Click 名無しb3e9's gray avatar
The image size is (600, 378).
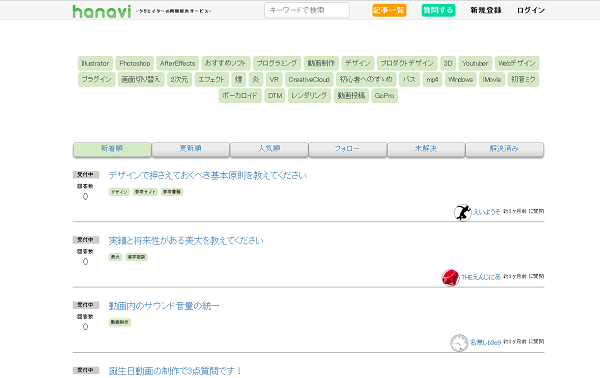[x=459, y=343]
